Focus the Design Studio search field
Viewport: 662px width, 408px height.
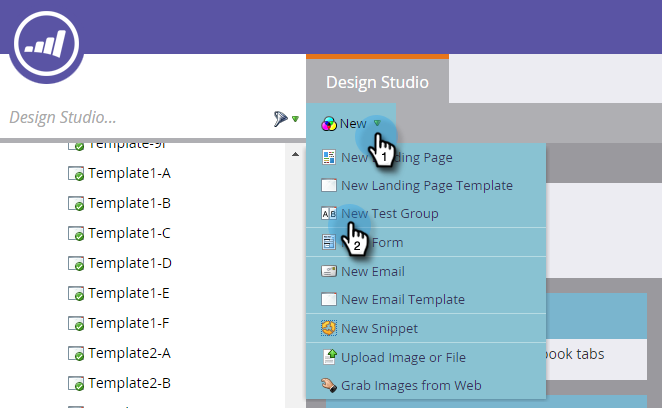click(135, 117)
